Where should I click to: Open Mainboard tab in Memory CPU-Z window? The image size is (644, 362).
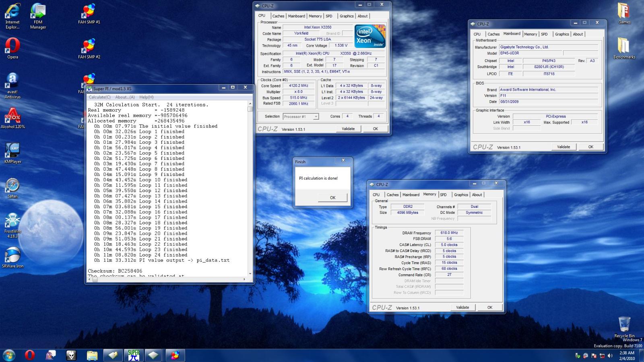tap(411, 195)
